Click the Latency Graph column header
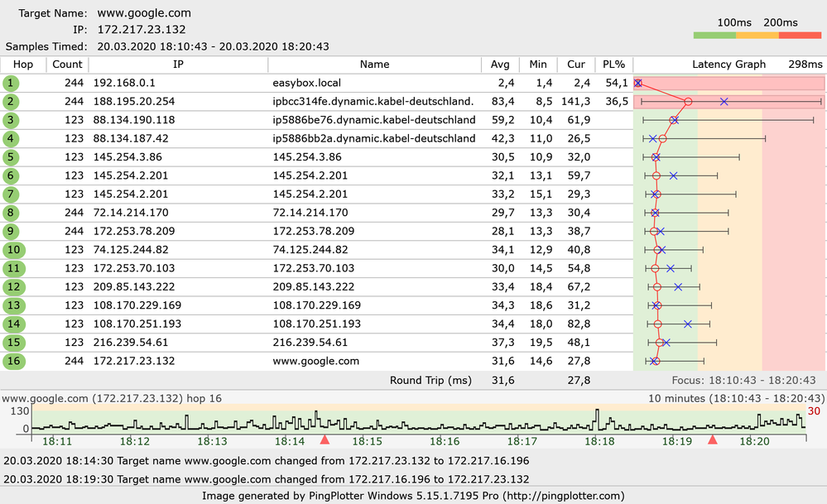This screenshot has width=827, height=504. (x=728, y=65)
